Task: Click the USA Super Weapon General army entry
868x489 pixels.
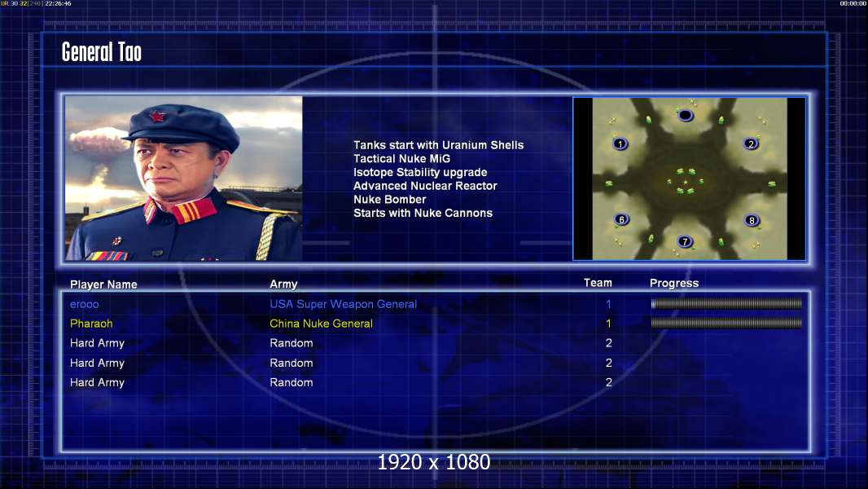Action: [344, 304]
